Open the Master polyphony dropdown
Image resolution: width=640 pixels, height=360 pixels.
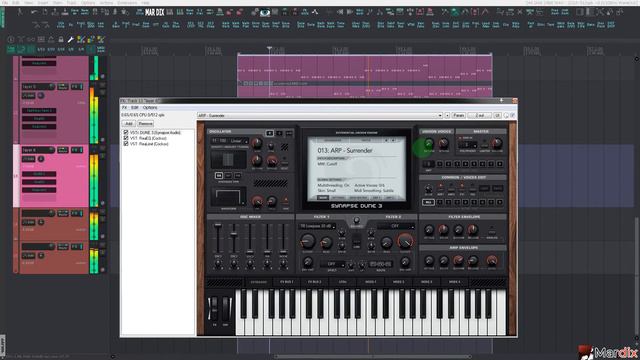coord(468,145)
